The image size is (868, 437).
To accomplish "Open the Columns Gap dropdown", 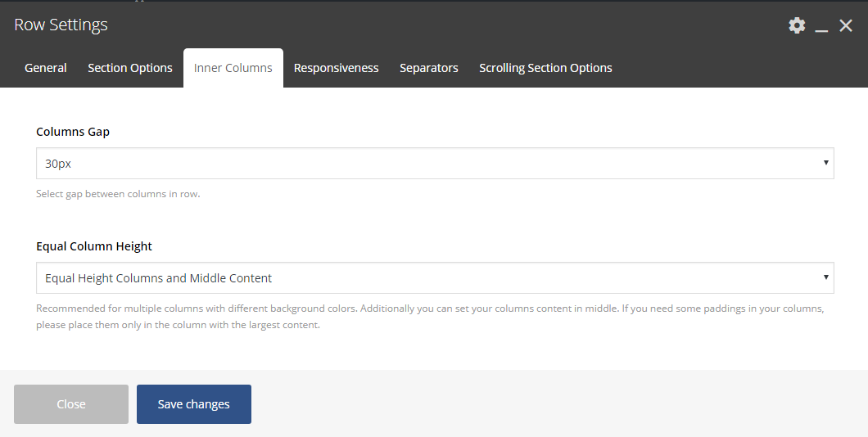I will click(x=435, y=163).
